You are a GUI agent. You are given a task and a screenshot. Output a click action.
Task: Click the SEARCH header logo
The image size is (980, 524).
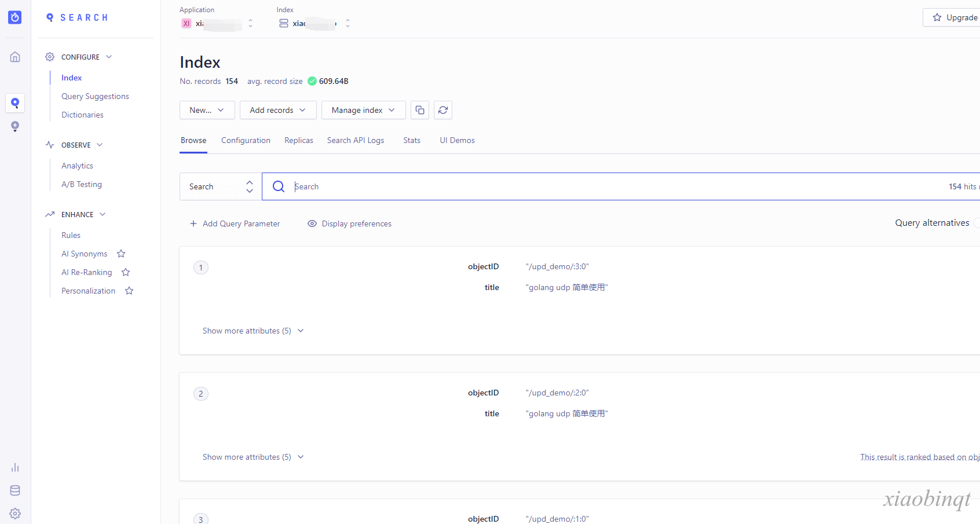pos(77,17)
